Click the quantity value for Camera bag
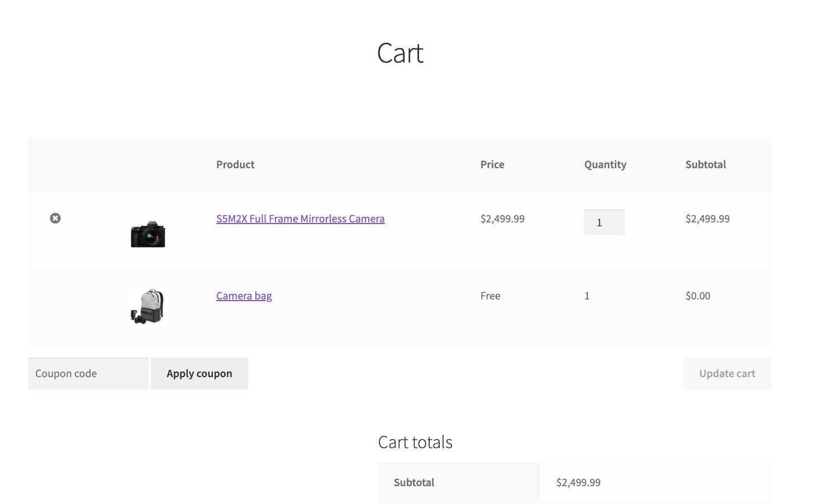 (587, 296)
